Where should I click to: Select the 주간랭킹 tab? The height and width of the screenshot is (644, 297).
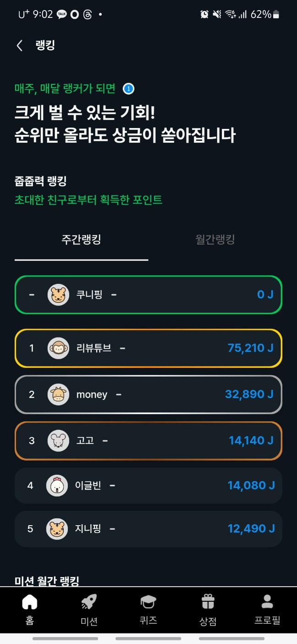coord(81,239)
